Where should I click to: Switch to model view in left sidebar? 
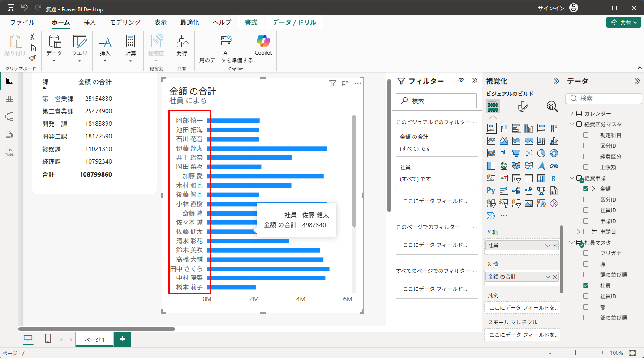[x=9, y=116]
